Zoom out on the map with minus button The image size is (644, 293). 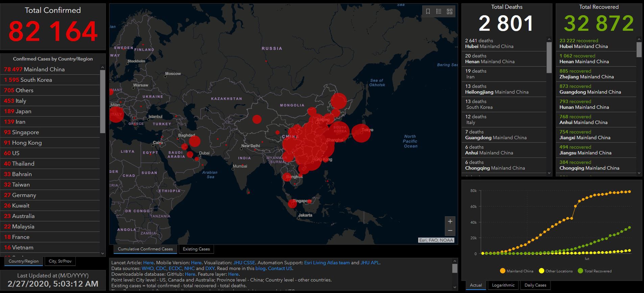point(450,231)
